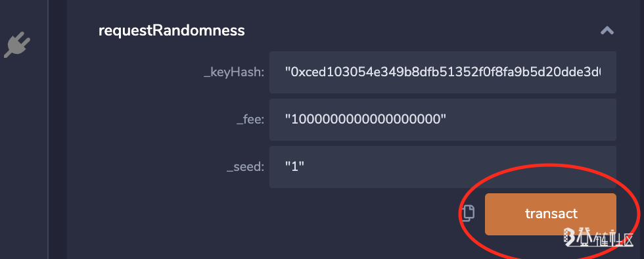This screenshot has height=259, width=644.
Task: Place cursor after the "1" seed value
Action: click(x=305, y=167)
